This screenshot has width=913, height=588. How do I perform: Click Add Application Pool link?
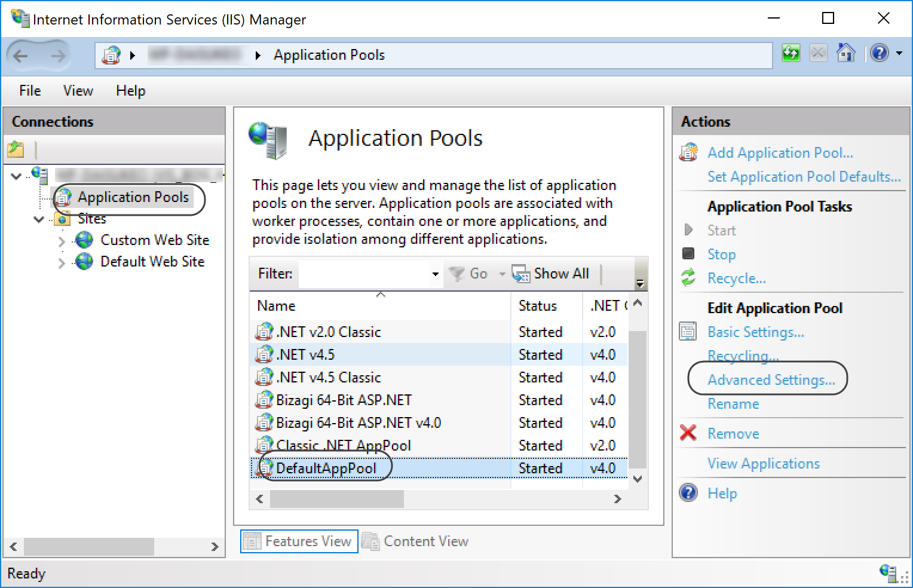click(x=780, y=153)
